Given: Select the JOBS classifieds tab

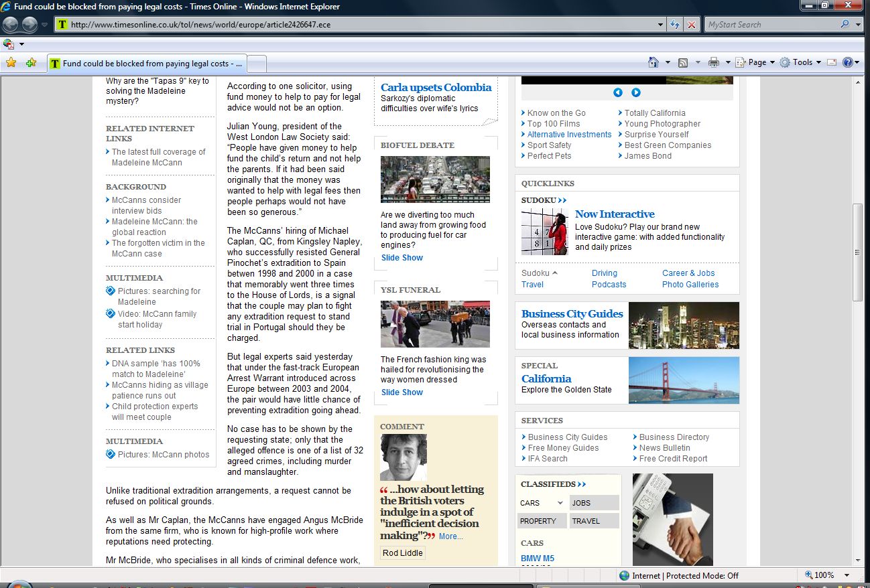Looking at the screenshot, I should (x=594, y=503).
